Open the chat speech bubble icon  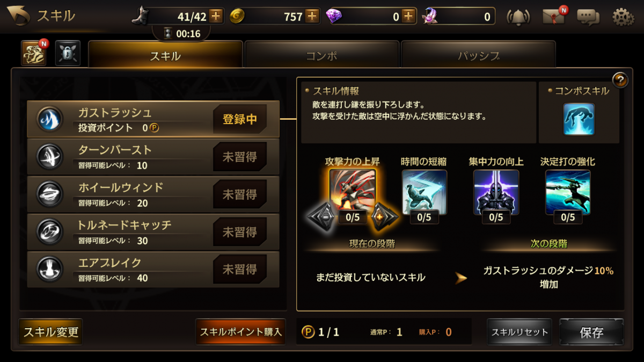click(588, 17)
